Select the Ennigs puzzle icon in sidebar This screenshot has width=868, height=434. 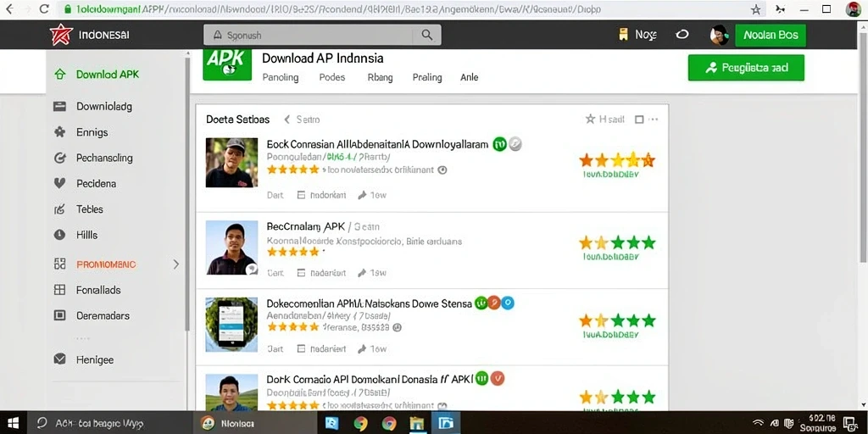coord(60,132)
